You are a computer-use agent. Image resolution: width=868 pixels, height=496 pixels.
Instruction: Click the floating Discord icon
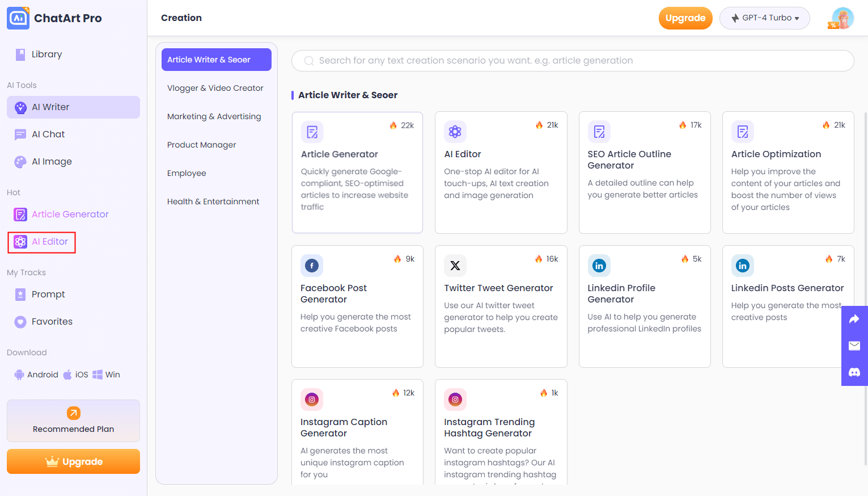[854, 372]
